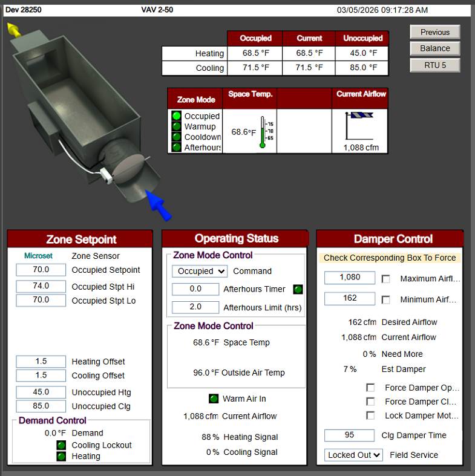
Task: Click the current airflow gauge icon
Action: pos(360,126)
